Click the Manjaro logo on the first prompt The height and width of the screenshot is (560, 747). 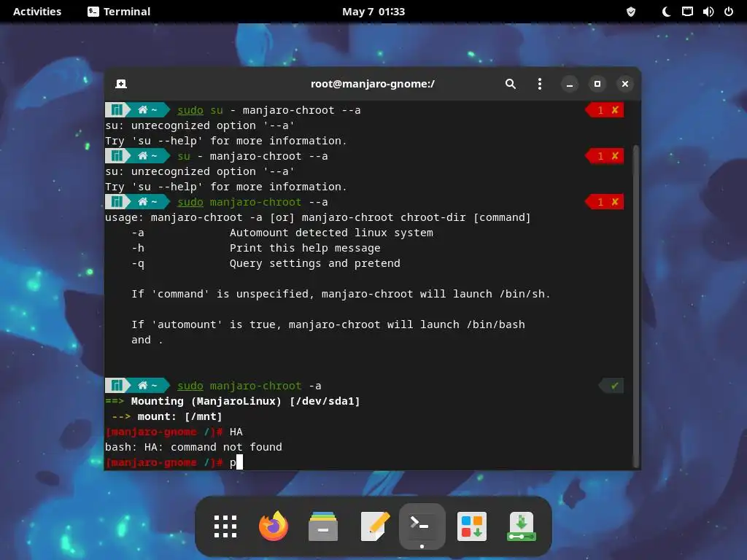point(117,110)
